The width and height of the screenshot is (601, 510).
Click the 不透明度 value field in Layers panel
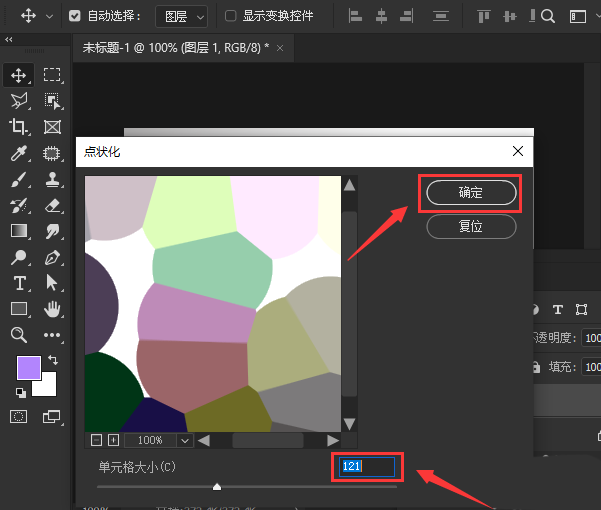tap(591, 338)
